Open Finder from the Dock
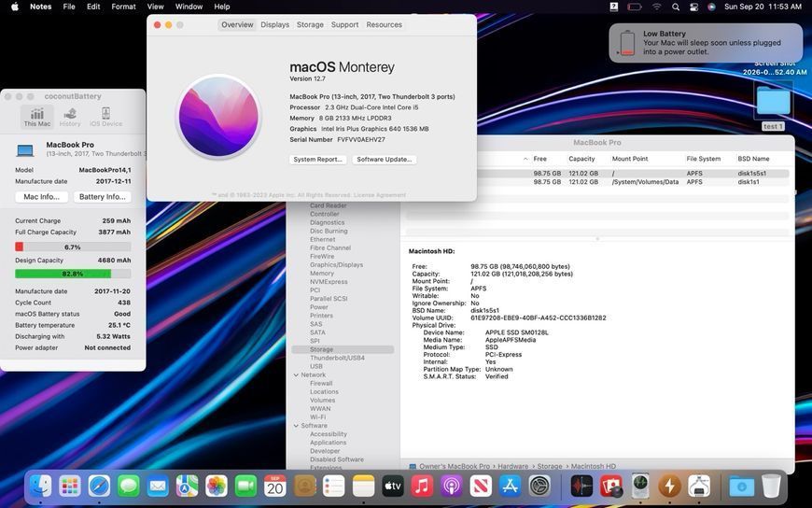The image size is (812, 508). 41,487
